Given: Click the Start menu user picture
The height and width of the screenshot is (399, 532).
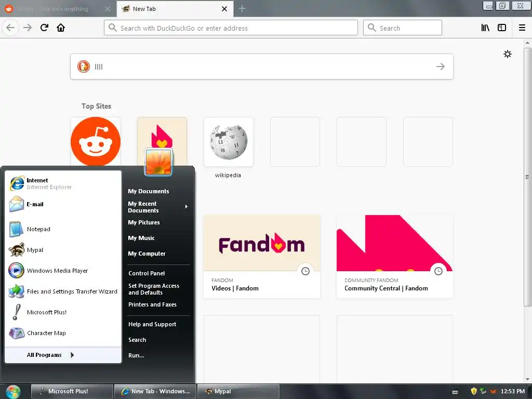Looking at the screenshot, I should (158, 162).
